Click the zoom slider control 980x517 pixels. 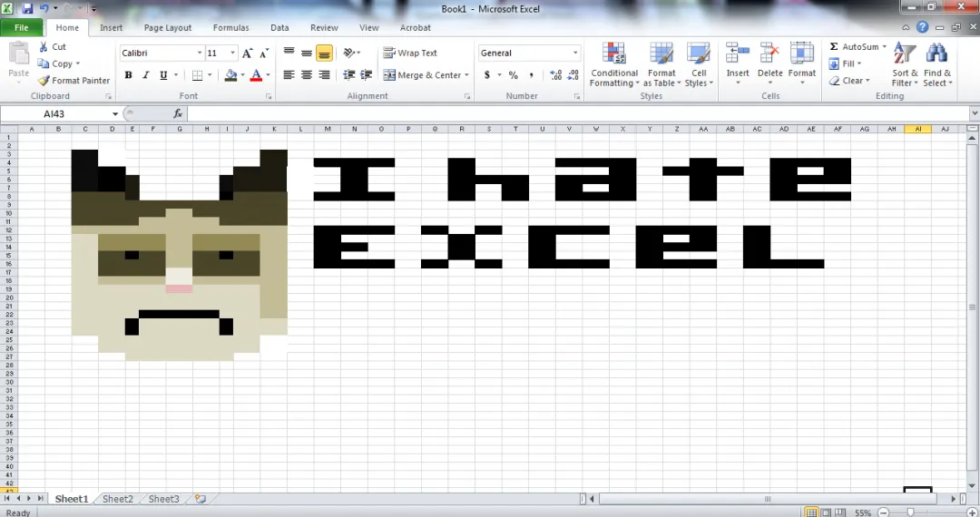(x=911, y=512)
